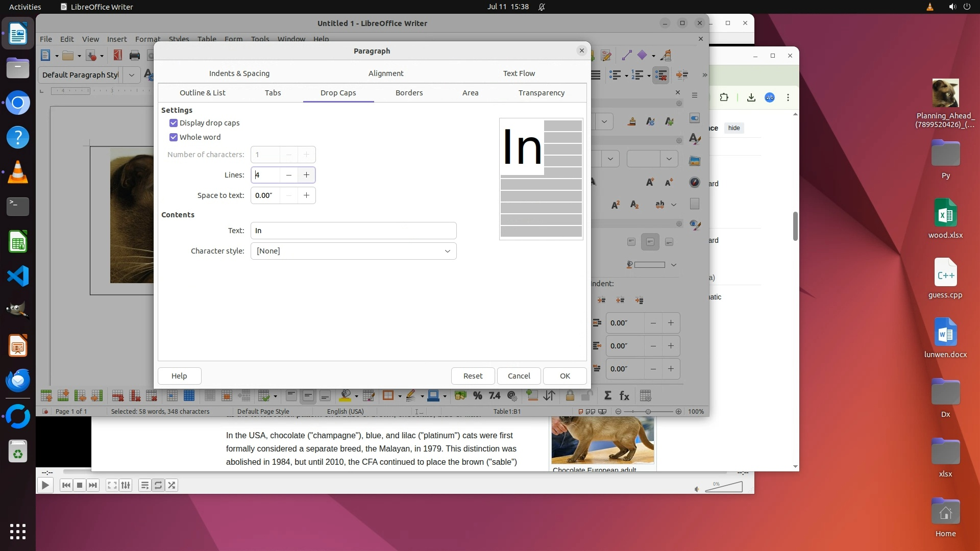Image resolution: width=980 pixels, height=551 pixels.
Task: Switch to the Text Flow tab
Action: click(519, 73)
